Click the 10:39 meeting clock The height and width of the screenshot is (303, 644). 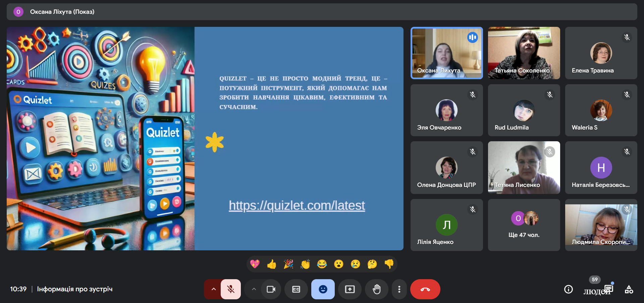18,289
